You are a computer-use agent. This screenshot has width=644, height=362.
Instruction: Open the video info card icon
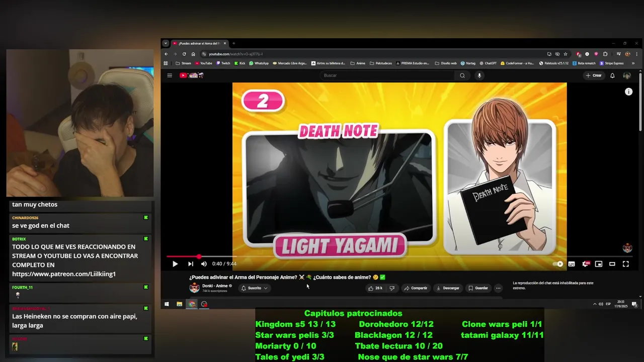(x=628, y=92)
